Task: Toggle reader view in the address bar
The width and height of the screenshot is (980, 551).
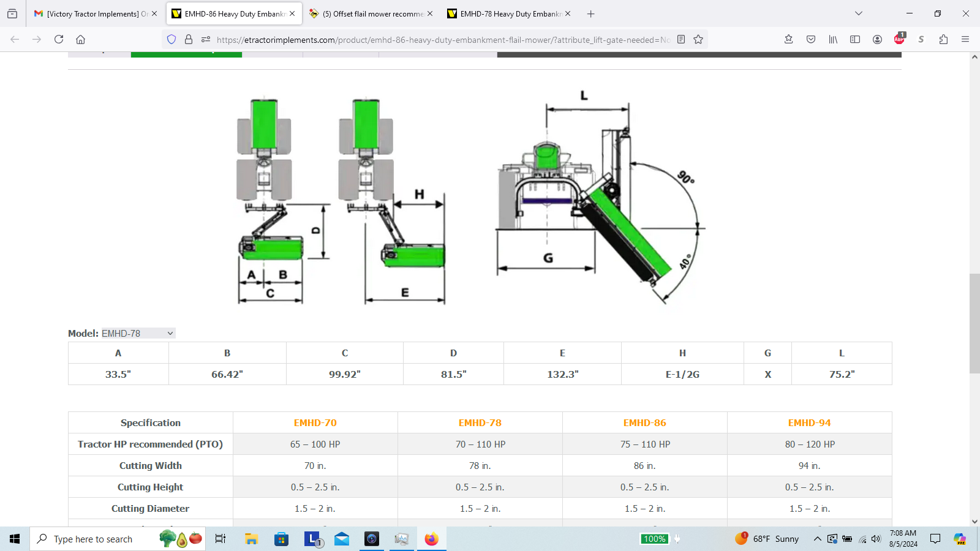Action: [x=680, y=39]
